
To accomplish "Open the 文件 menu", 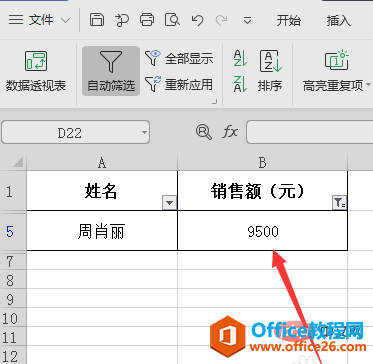I will click(x=39, y=20).
